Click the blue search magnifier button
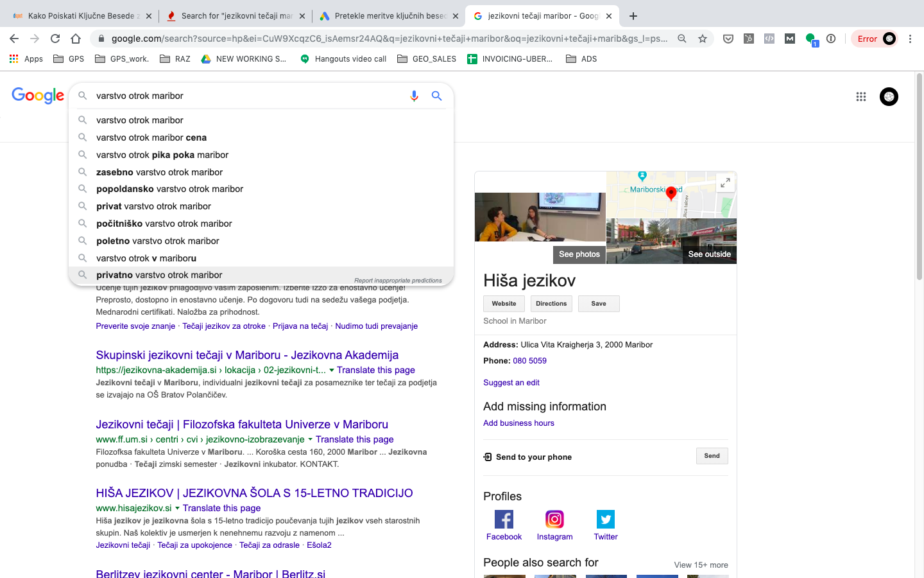 coord(436,96)
